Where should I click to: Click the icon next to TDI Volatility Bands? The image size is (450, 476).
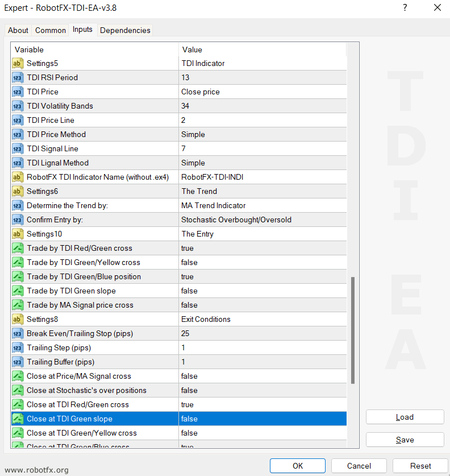coord(18,106)
